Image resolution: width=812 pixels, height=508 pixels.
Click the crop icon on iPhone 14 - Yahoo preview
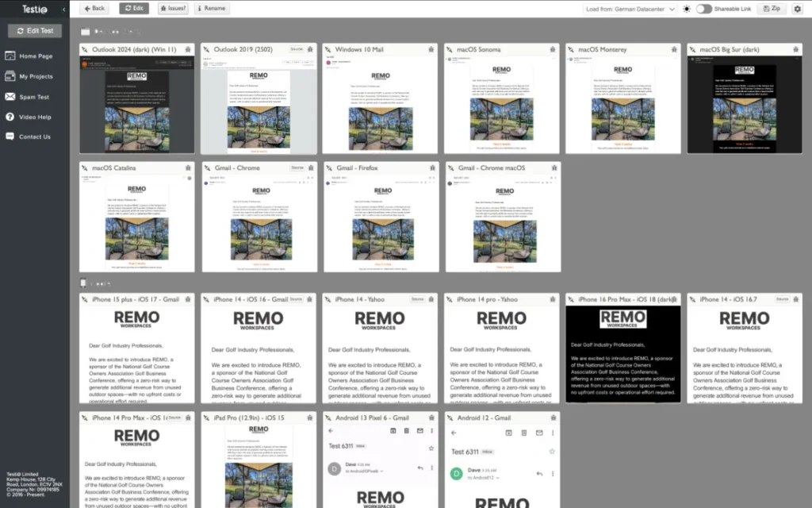327,299
